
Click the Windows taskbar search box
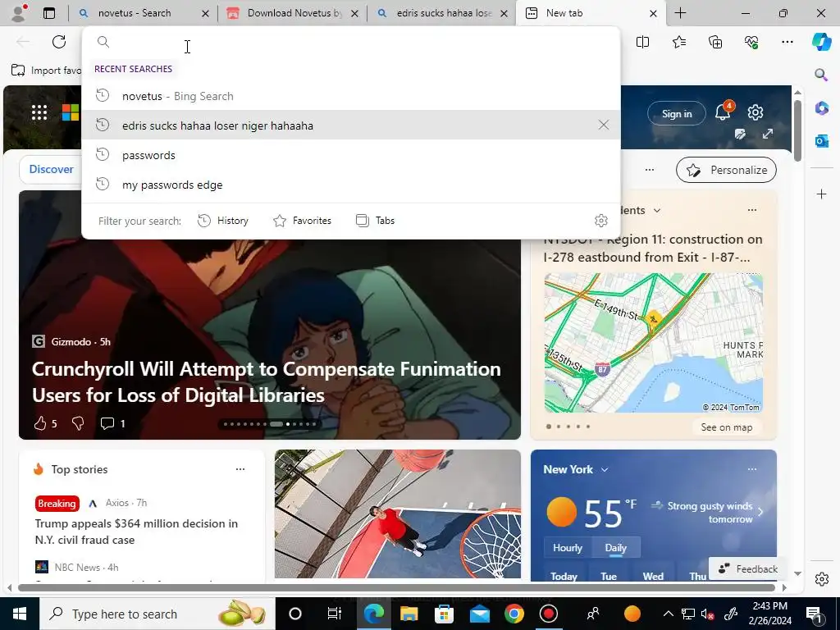point(157,614)
